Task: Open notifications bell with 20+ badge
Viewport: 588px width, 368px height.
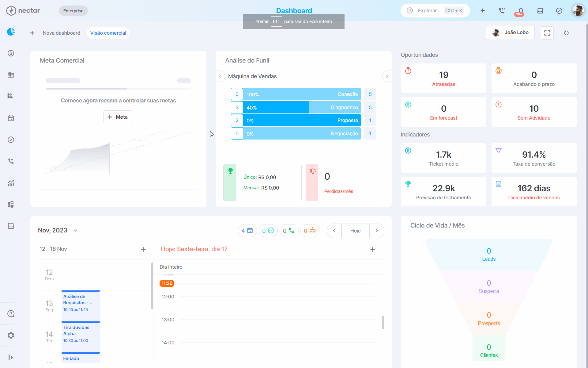Action: point(521,11)
